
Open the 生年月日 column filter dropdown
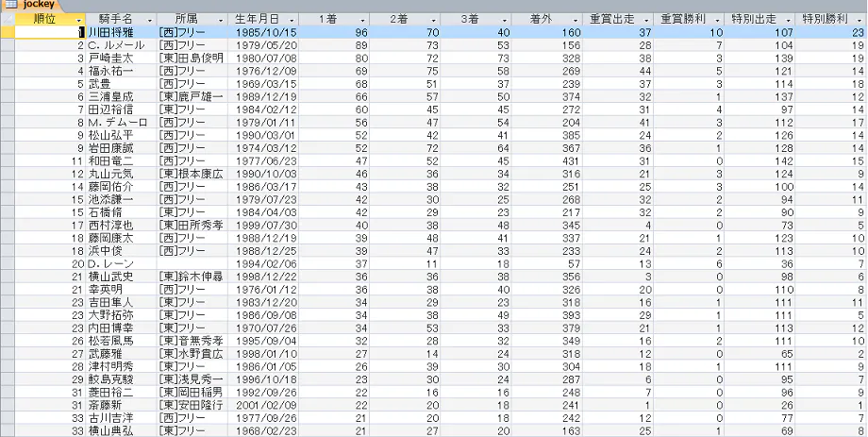(292, 20)
